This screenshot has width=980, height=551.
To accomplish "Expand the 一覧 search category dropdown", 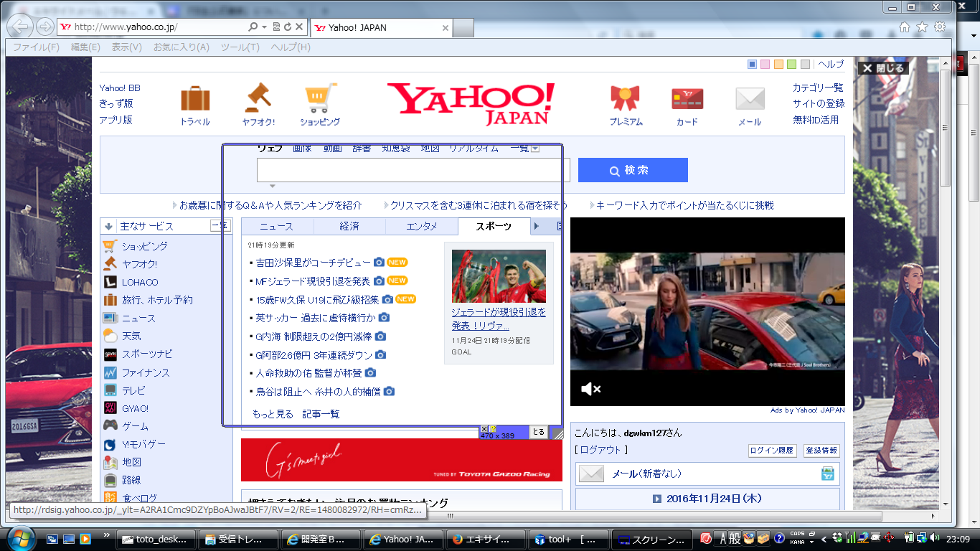I will point(535,149).
